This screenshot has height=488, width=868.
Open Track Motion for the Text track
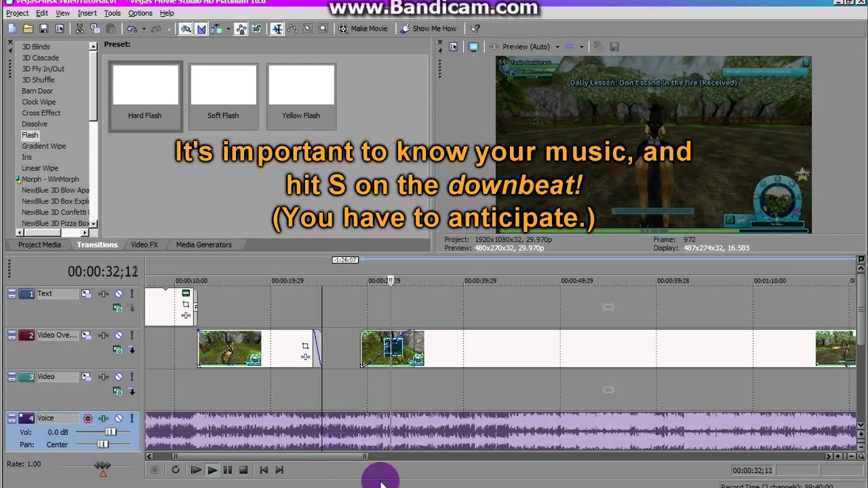[86, 293]
